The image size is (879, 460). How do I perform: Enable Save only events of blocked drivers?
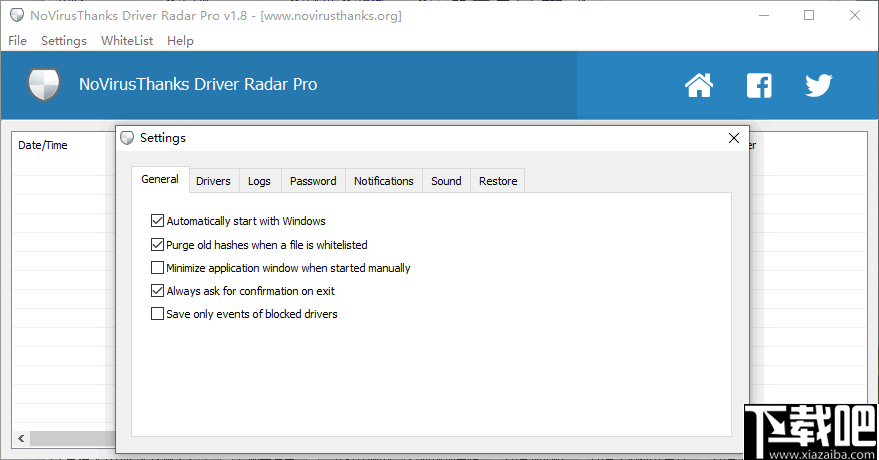157,314
